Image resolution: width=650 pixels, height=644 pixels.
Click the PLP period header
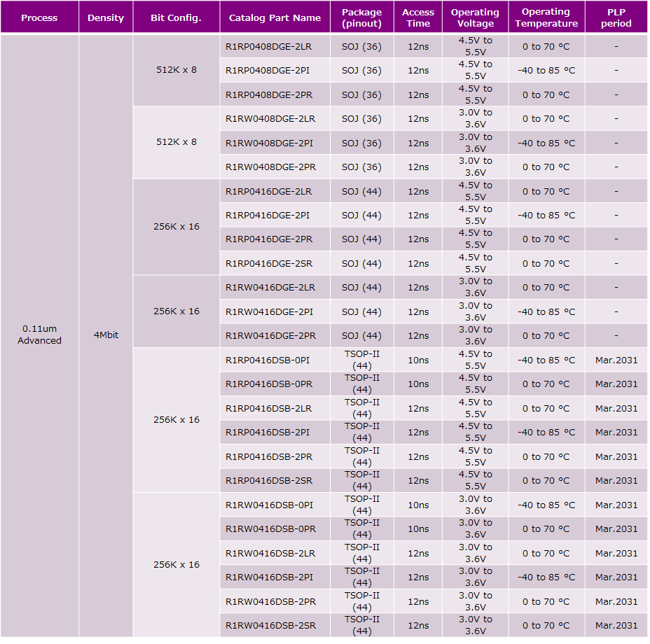point(616,17)
